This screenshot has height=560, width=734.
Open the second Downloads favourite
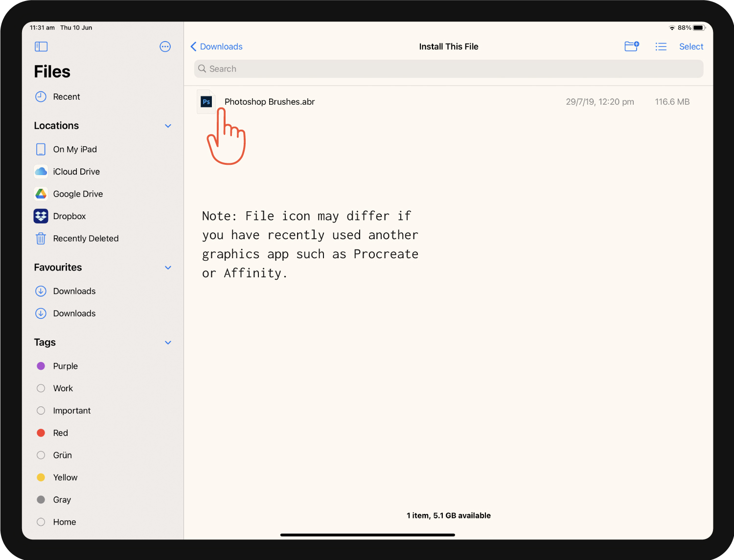coord(74,314)
